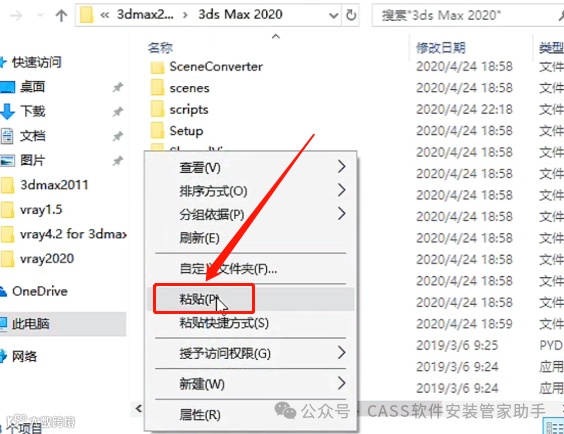Open 桌面 in quick access sidebar
The height and width of the screenshot is (434, 564).
pos(32,87)
